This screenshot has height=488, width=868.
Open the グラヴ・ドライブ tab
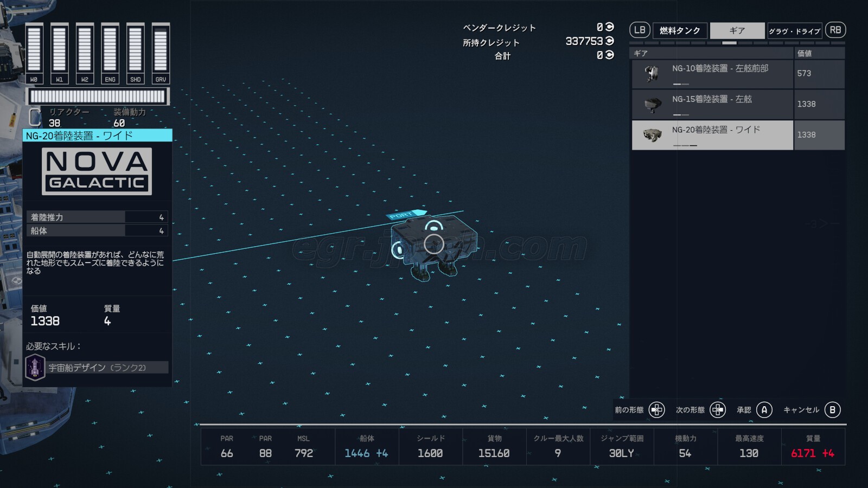pyautogui.click(x=795, y=31)
